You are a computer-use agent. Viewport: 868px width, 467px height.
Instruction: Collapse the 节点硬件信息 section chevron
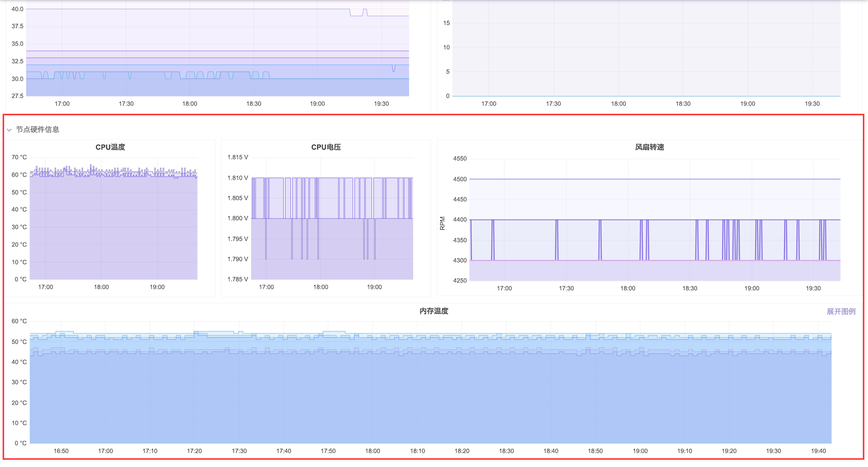(9, 130)
